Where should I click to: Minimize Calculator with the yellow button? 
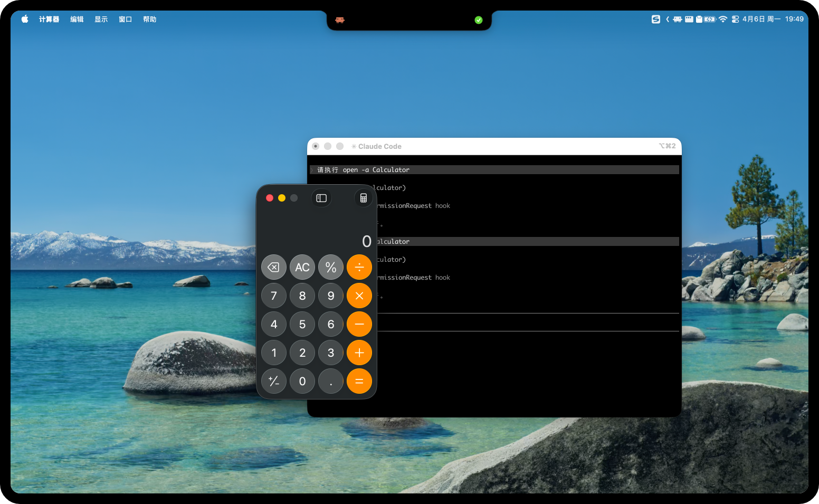pos(282,198)
